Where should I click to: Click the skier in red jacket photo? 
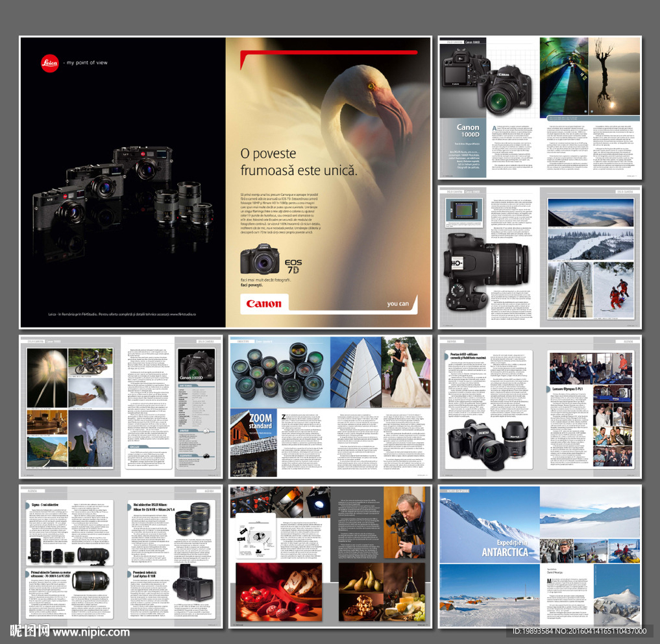tap(613, 289)
